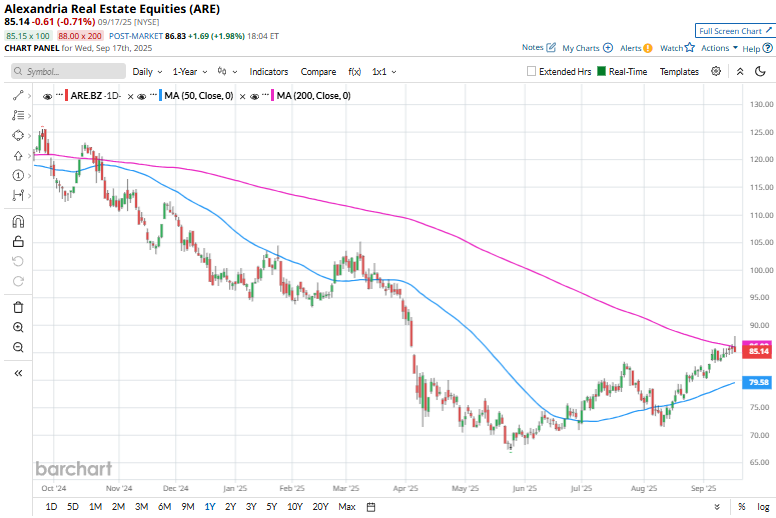The image size is (776, 518).
Task: Open the Compare menu
Action: 318,72
